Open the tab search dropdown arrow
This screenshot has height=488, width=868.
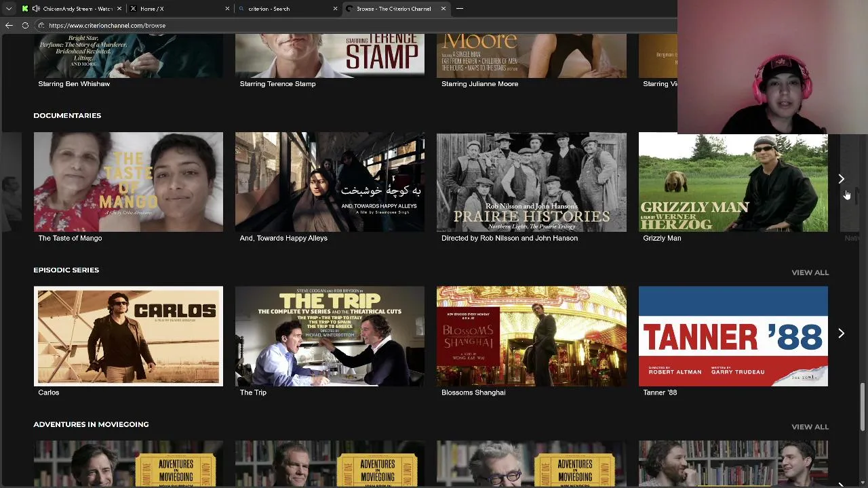[9, 9]
